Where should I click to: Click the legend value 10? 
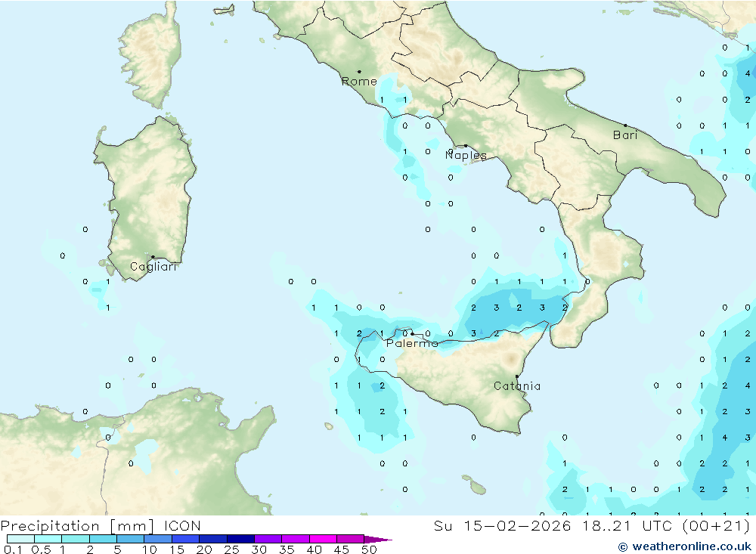pyautogui.click(x=150, y=549)
